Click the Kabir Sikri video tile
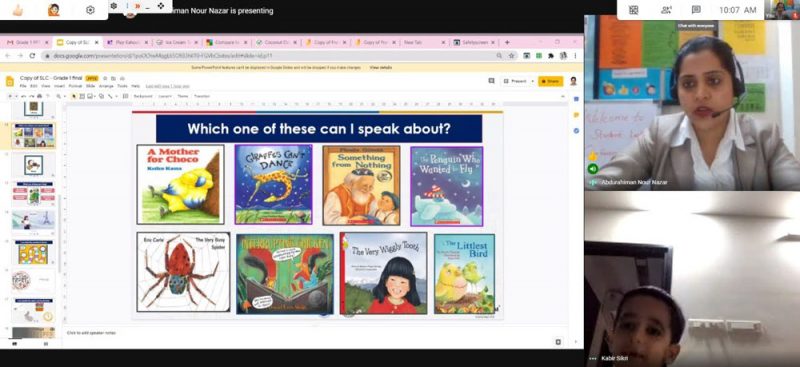This screenshot has height=367, width=800. pyautogui.click(x=692, y=279)
